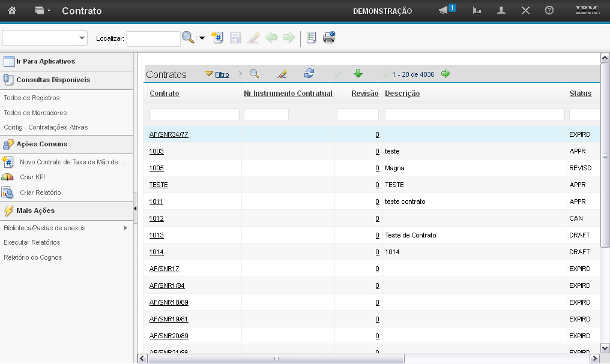
Task: Click the Descrição filter input field
Action: click(474, 115)
